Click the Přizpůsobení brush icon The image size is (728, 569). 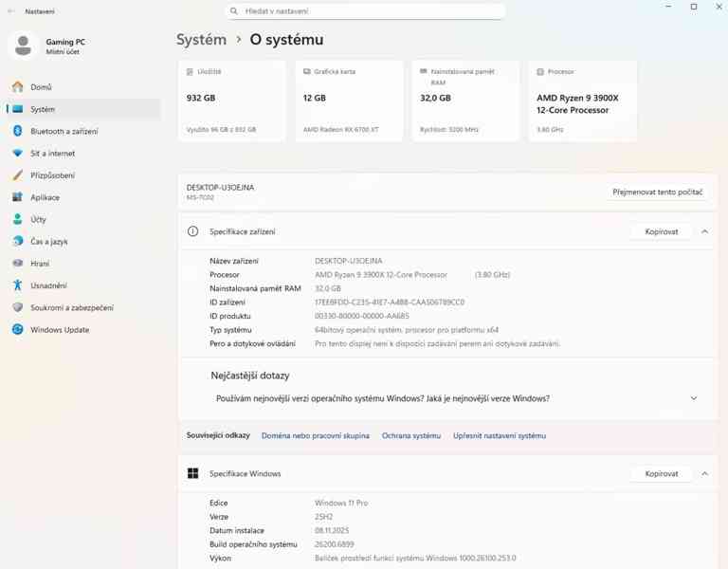click(x=18, y=175)
